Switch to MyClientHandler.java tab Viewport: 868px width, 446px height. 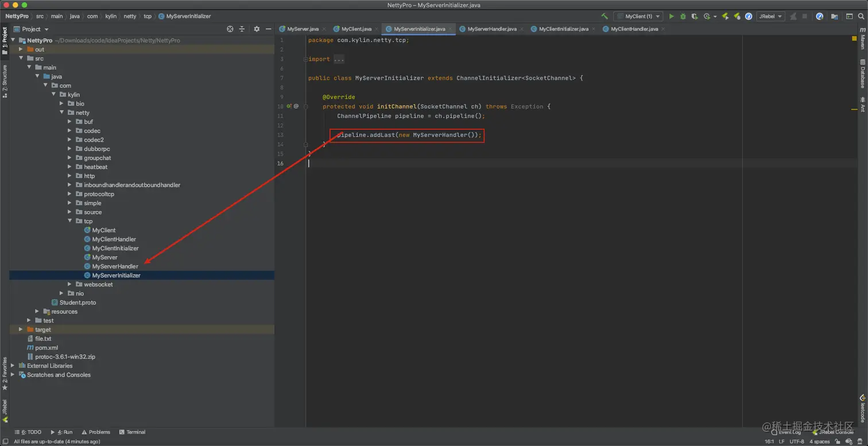tap(634, 29)
